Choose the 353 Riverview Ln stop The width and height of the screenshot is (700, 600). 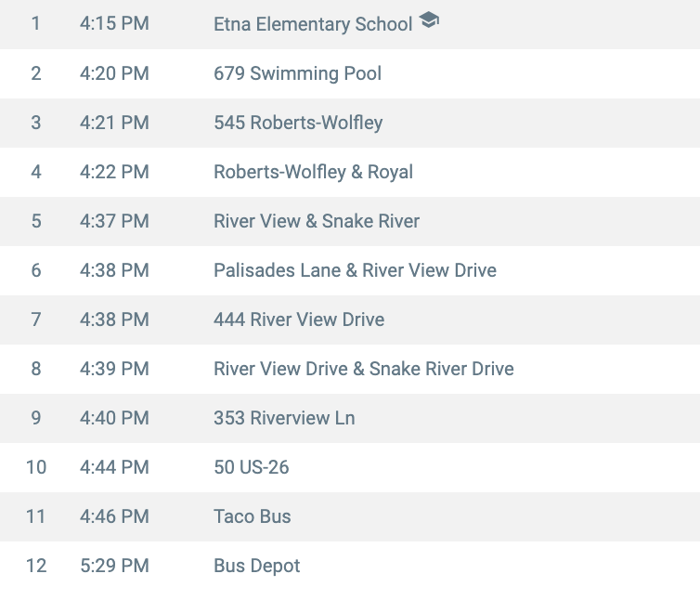[284, 418]
